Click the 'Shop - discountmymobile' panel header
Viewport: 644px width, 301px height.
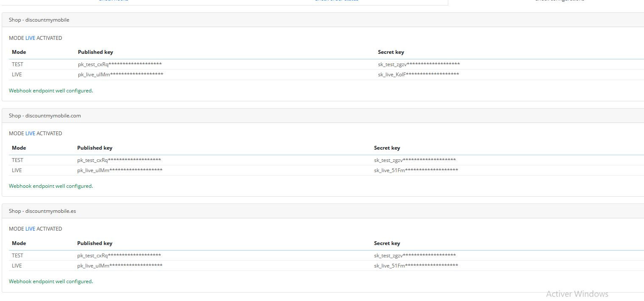coord(39,20)
